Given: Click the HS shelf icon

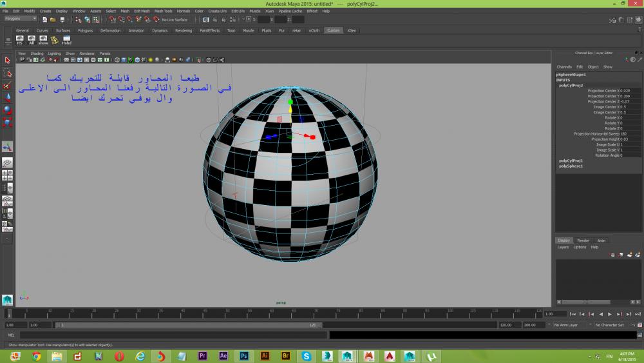Looking at the screenshot, I should 19,40.
